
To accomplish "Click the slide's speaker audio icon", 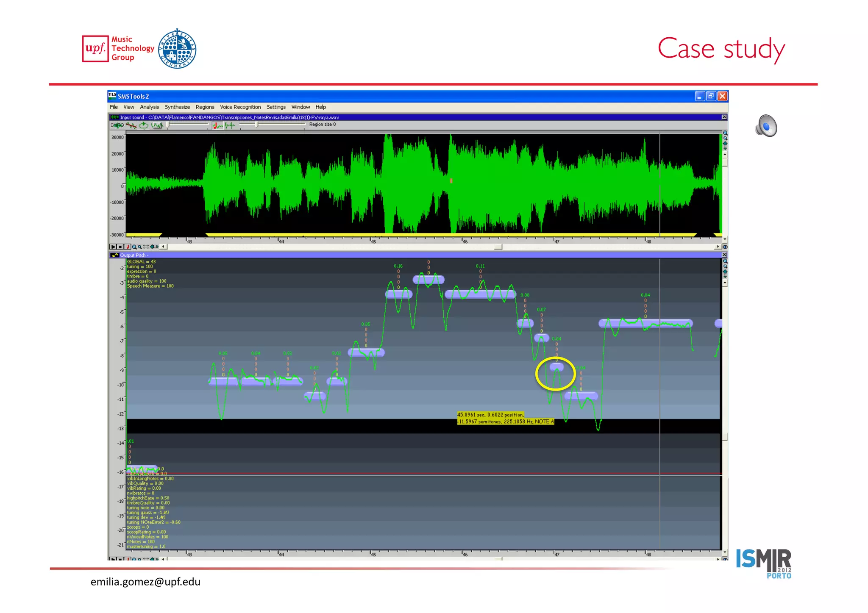I will point(766,126).
